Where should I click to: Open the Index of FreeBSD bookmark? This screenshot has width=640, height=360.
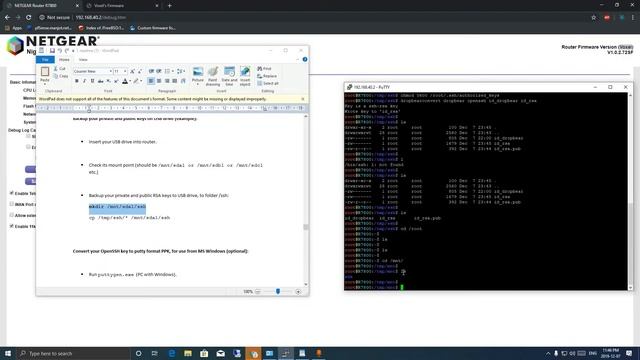click(x=101, y=28)
